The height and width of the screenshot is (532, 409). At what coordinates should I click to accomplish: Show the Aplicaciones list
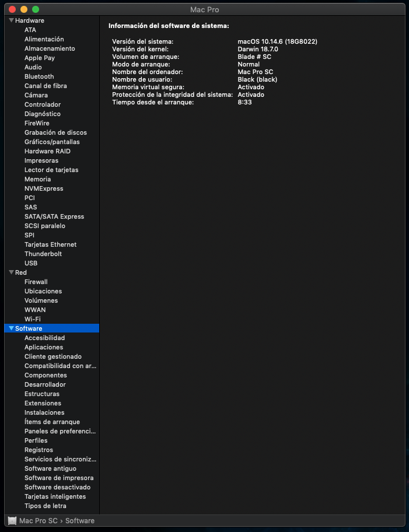click(x=44, y=347)
